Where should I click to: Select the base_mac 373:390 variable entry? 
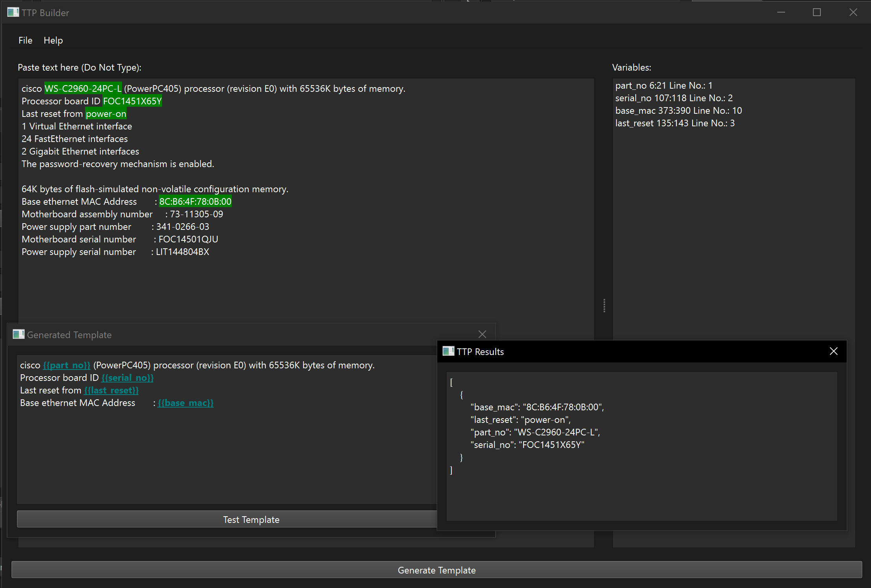pos(678,111)
